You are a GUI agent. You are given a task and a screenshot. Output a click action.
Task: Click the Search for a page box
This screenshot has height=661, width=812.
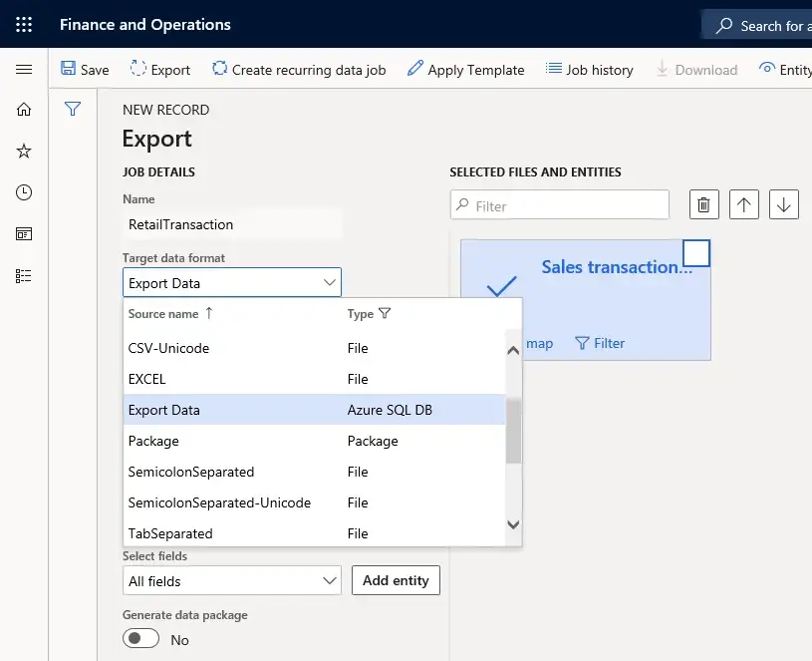(758, 25)
